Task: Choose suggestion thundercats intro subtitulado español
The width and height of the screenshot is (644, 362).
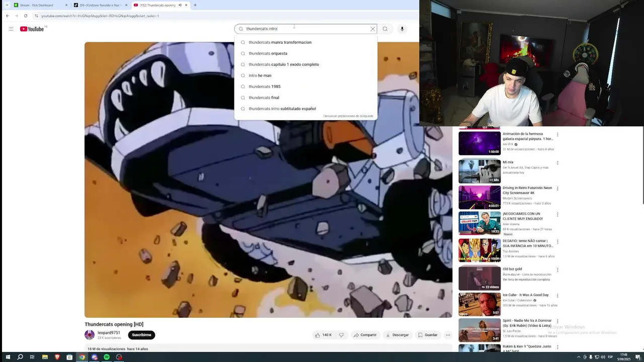Action: (x=305, y=109)
